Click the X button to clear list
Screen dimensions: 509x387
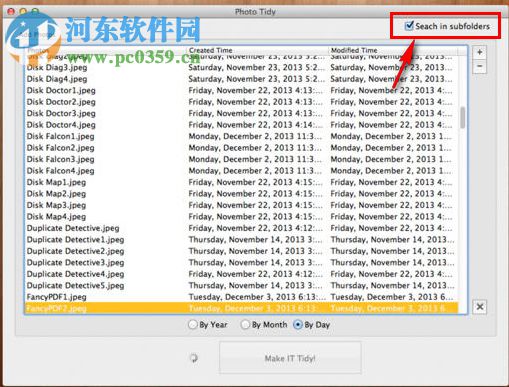(x=480, y=307)
